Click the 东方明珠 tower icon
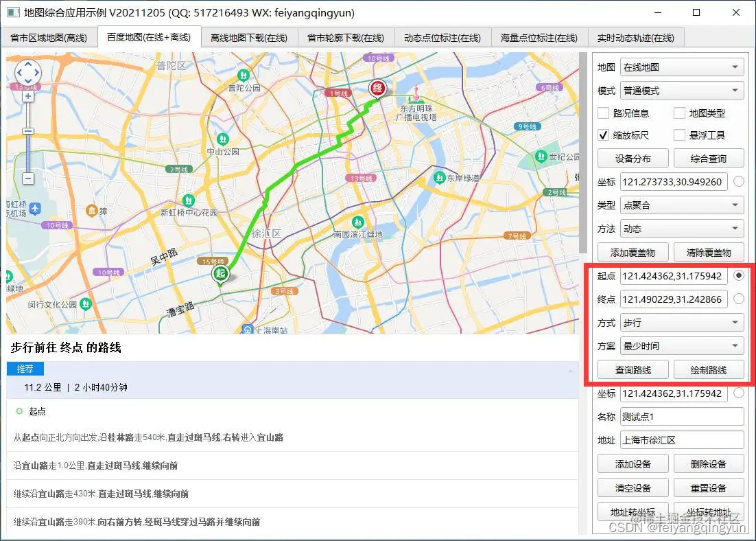 (416, 93)
